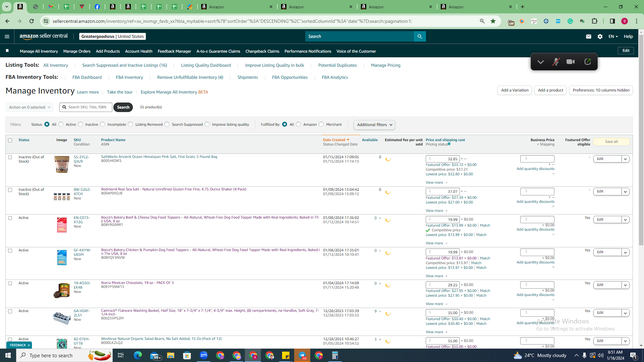Image resolution: width=644 pixels, height=362 pixels.
Task: Select the Listing Removed status radio
Action: coord(130,124)
